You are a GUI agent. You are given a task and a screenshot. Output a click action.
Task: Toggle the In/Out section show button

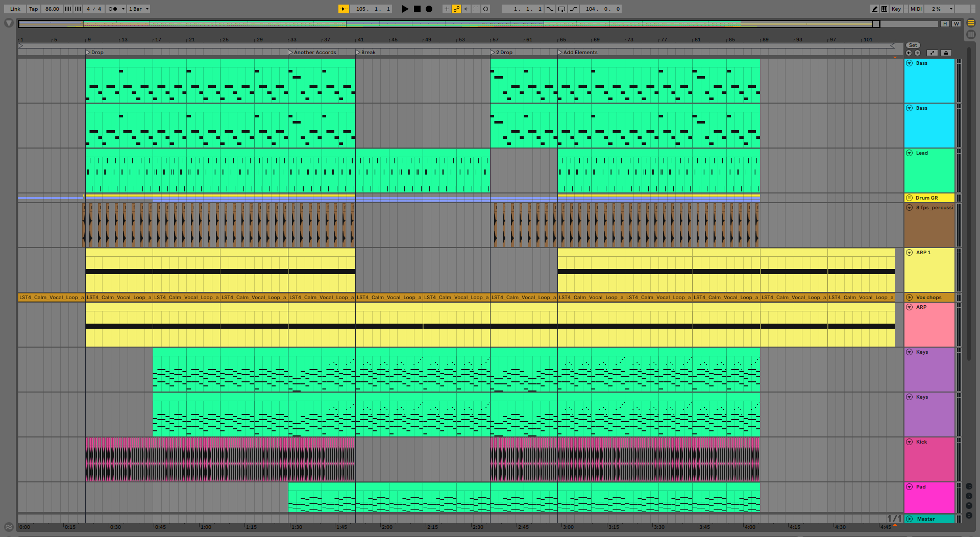pyautogui.click(x=969, y=486)
